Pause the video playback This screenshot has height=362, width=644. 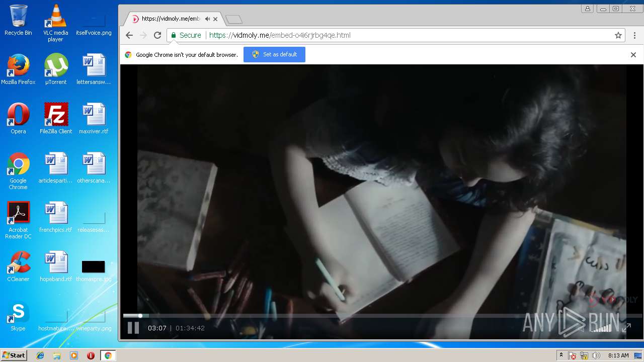coord(133,328)
